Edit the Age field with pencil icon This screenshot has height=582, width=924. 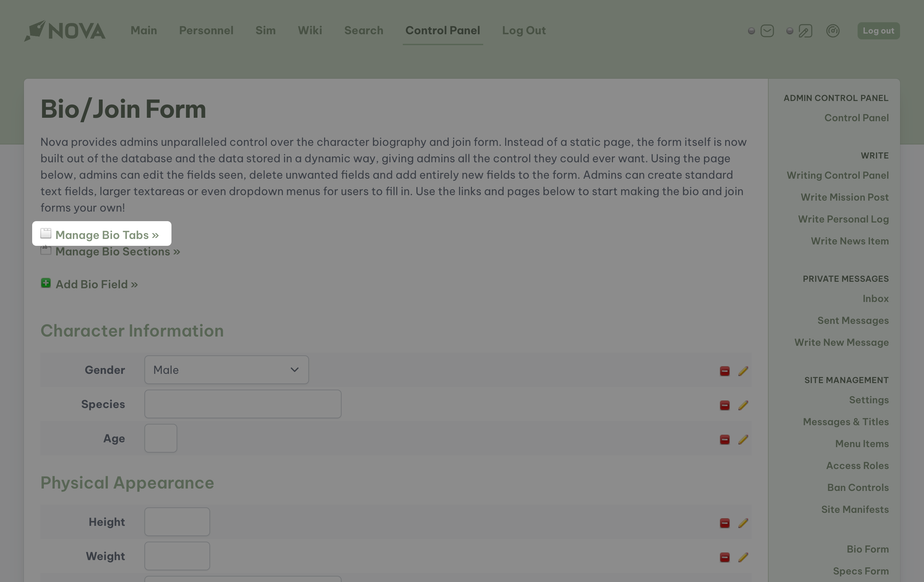point(743,439)
